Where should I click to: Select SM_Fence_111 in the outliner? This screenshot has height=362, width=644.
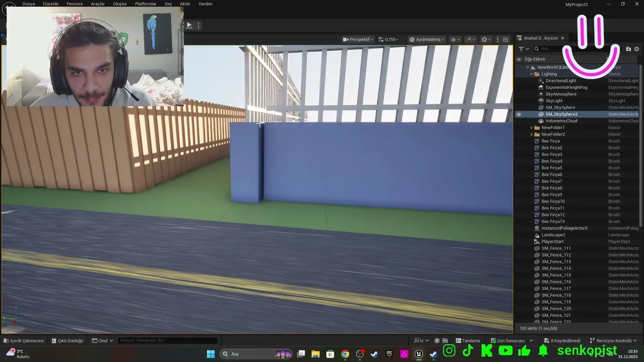tap(556, 248)
